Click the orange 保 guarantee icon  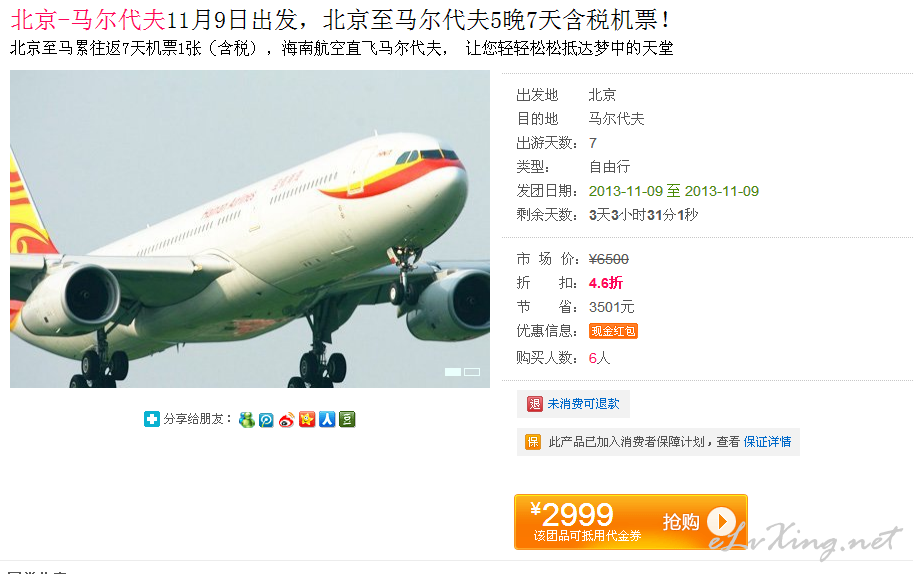coord(533,442)
